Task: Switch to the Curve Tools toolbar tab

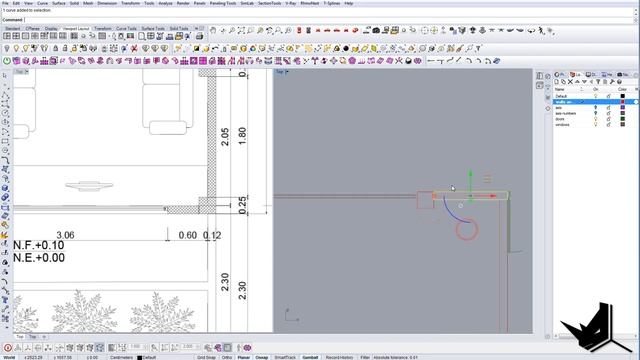Action: coord(127,29)
